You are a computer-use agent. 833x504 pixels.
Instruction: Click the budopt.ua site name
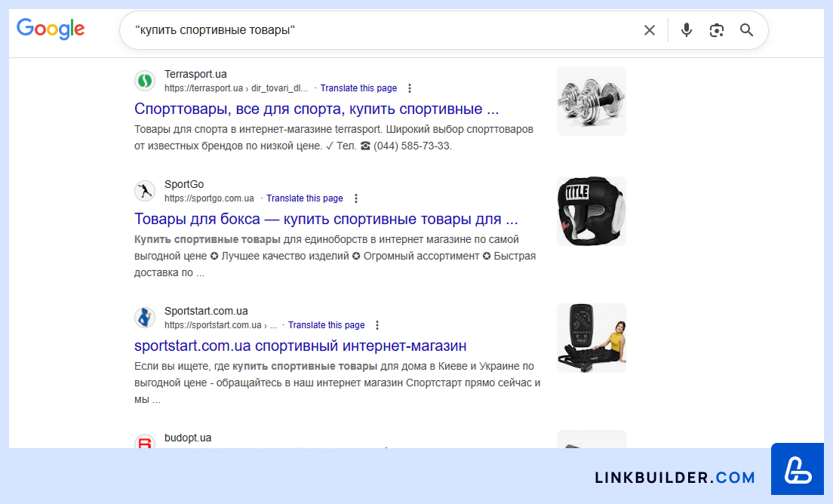[188, 438]
